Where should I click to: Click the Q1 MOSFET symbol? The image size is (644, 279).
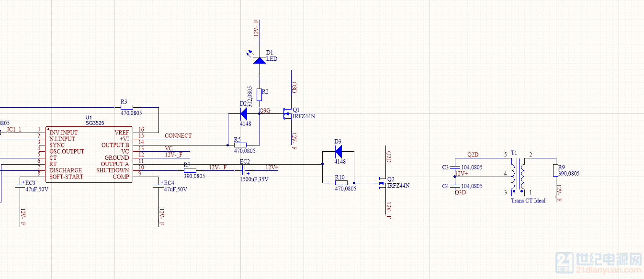click(x=287, y=113)
